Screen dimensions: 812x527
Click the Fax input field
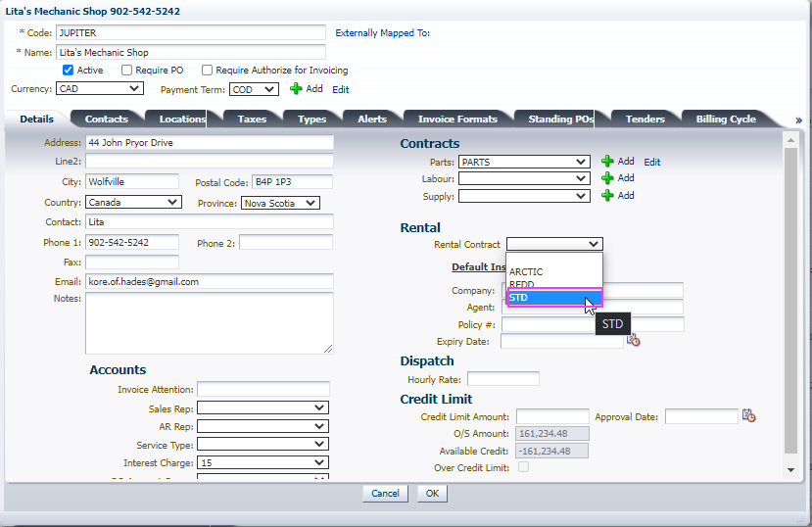coord(132,262)
